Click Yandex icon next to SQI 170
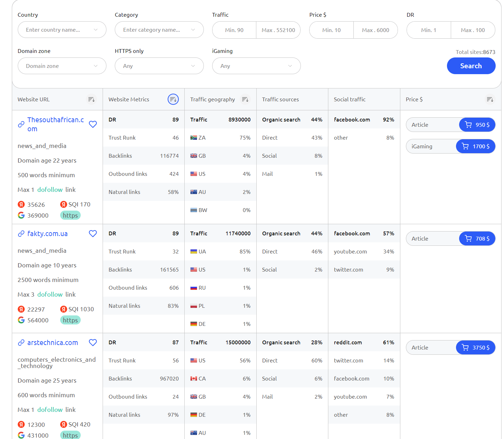 [x=63, y=204]
